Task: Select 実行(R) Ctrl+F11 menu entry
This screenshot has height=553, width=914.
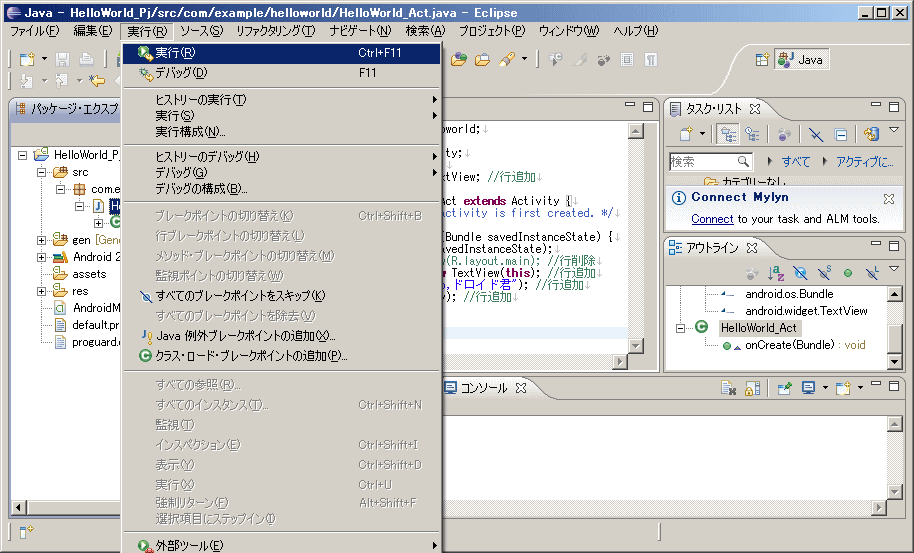Action: point(282,53)
